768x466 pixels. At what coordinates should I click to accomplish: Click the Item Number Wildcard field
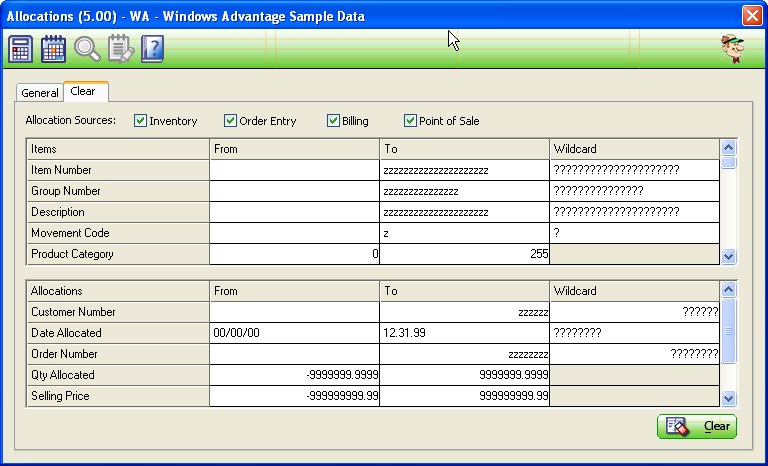click(634, 170)
